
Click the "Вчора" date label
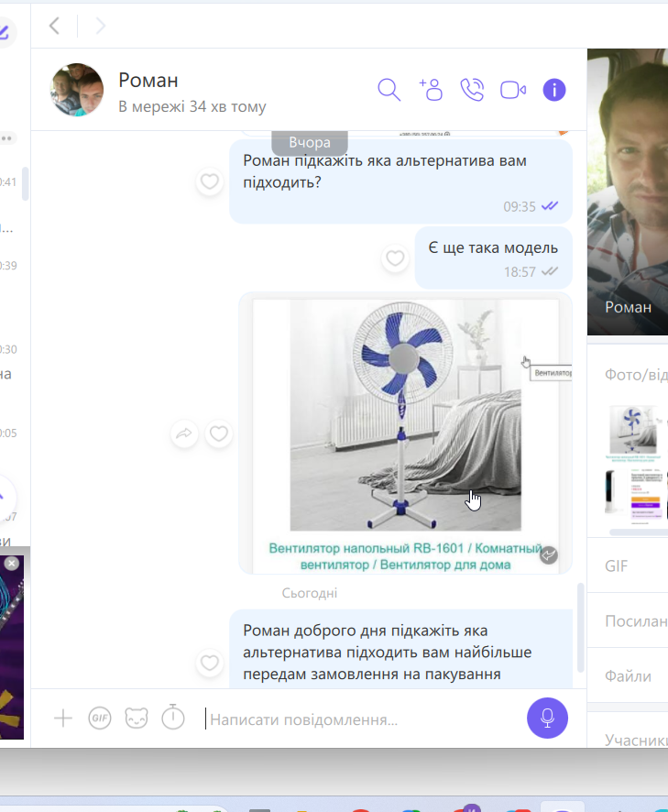pos(309,142)
